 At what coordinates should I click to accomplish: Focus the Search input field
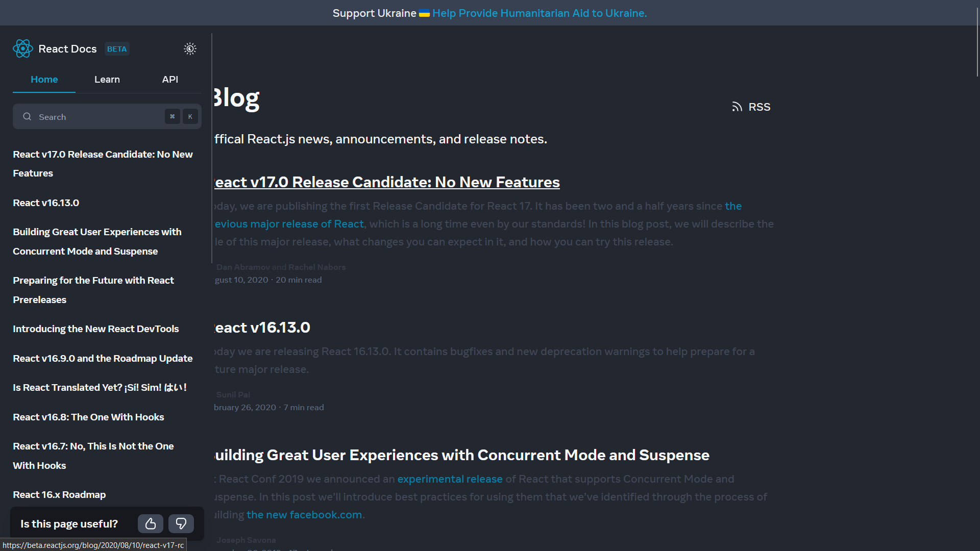107,116
